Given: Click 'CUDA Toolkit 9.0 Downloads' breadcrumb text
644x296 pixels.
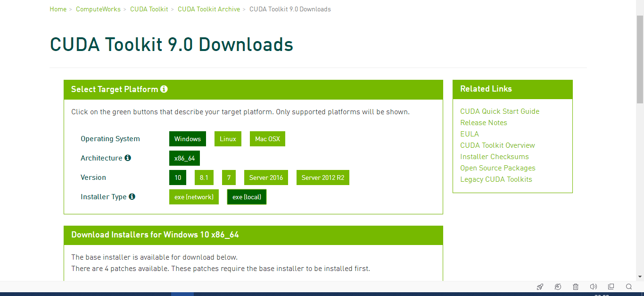Looking at the screenshot, I should [x=290, y=9].
